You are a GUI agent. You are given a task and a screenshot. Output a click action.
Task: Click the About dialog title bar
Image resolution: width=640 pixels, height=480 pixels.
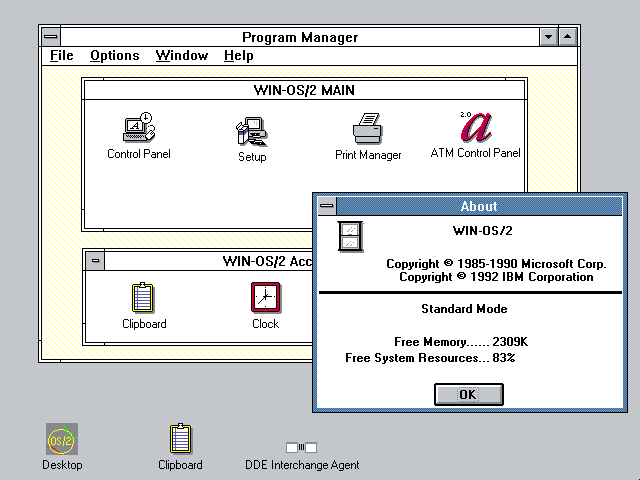tap(479, 206)
